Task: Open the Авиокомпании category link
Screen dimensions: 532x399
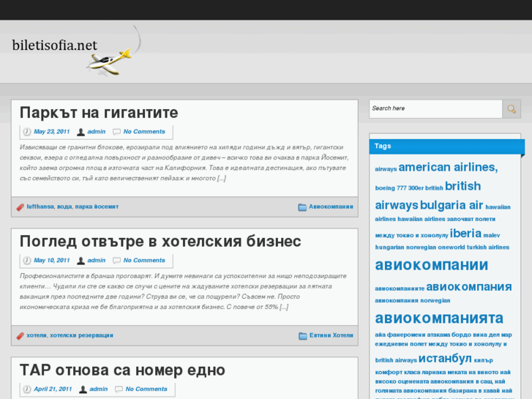Action: point(331,206)
